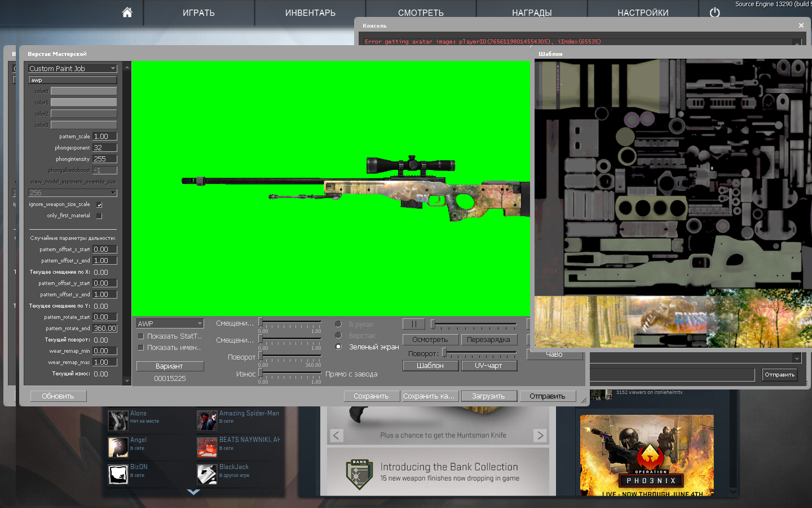
Task: Open view_model_exponent 256 dropdown
Action: pyautogui.click(x=73, y=192)
